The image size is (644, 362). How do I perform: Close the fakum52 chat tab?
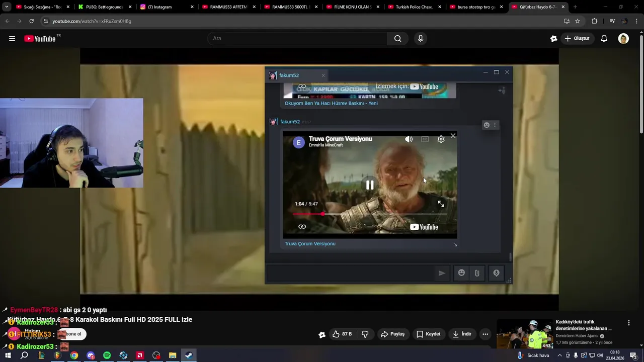click(x=323, y=75)
